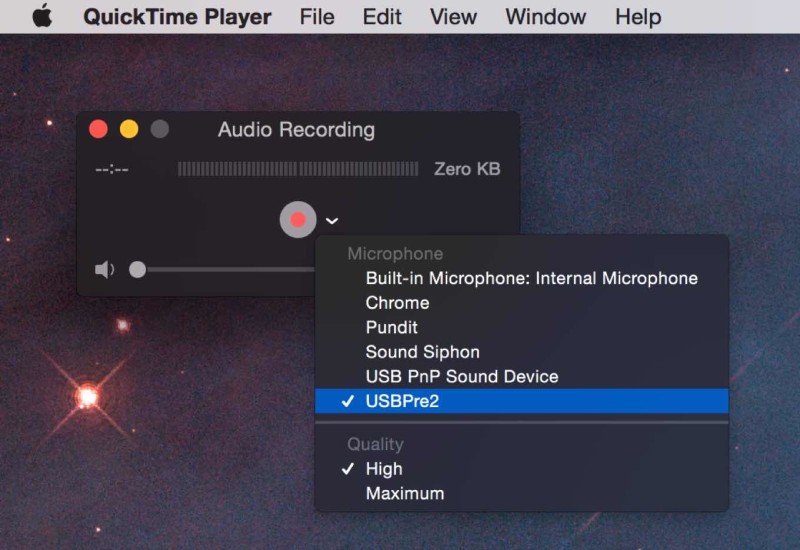This screenshot has height=550, width=800.
Task: Open the Help menu
Action: (x=638, y=17)
